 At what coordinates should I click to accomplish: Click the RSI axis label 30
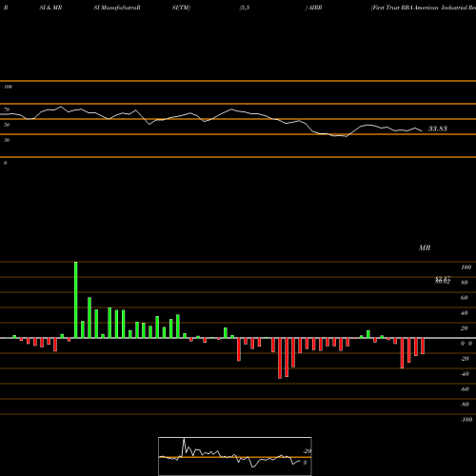click(x=7, y=140)
